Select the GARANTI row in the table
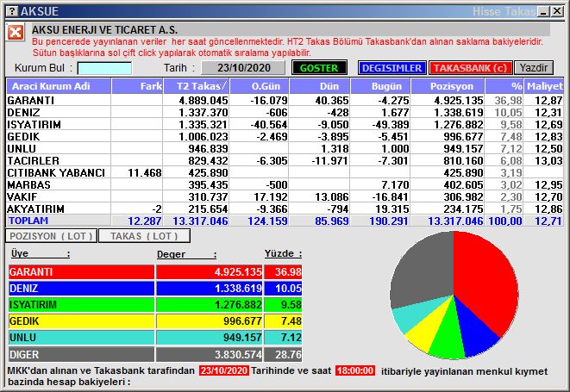Image resolution: width=570 pixels, height=392 pixels. [x=285, y=100]
